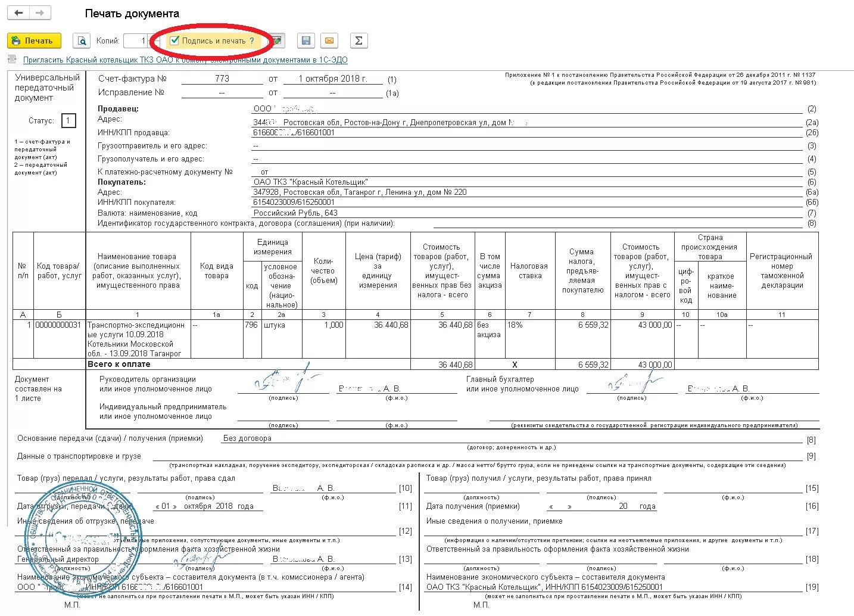Image resolution: width=854 pixels, height=616 pixels.
Task: Open print preview magnifier icon
Action: 82,41
